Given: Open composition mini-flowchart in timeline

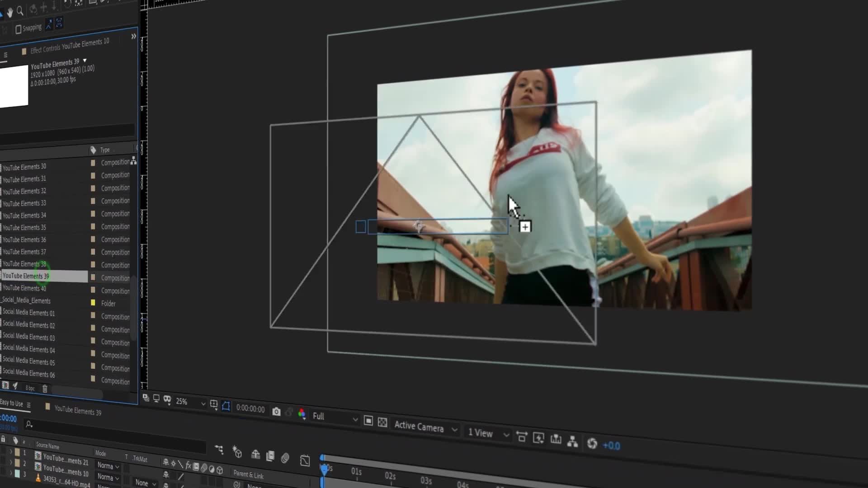Looking at the screenshot, I should click(x=219, y=449).
